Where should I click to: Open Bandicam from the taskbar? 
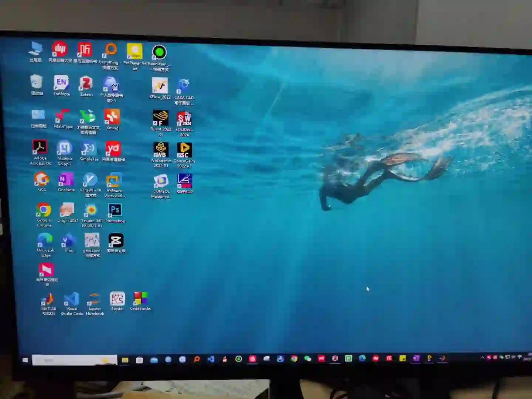click(239, 359)
